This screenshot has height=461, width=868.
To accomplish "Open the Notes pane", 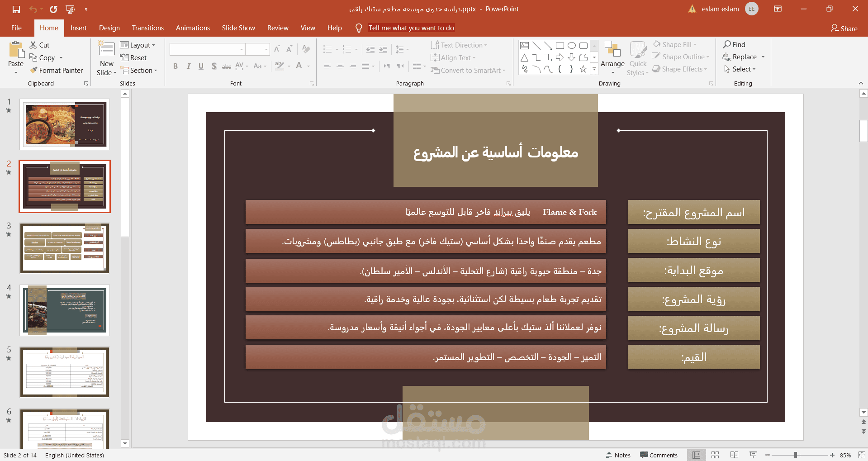I will coord(618,455).
